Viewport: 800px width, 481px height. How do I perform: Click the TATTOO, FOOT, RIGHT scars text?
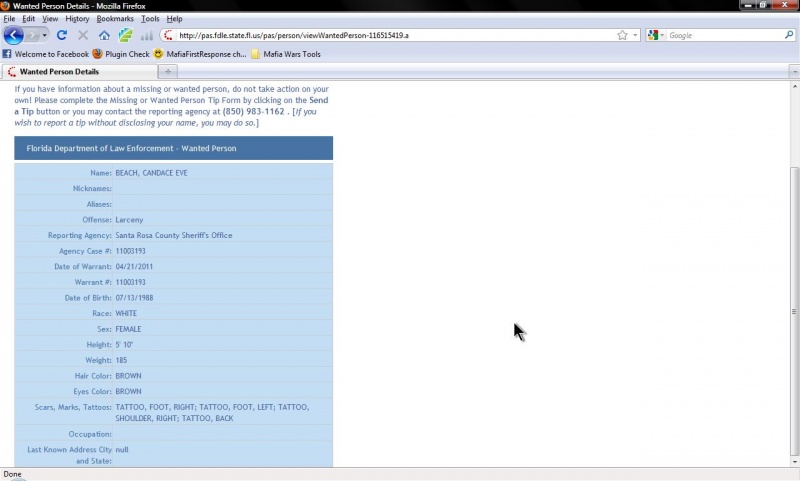click(x=155, y=407)
